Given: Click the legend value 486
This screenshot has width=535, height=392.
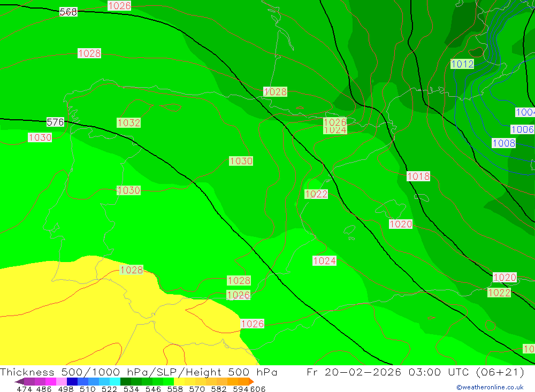Looking at the screenshot, I should pyautogui.click(x=44, y=389).
